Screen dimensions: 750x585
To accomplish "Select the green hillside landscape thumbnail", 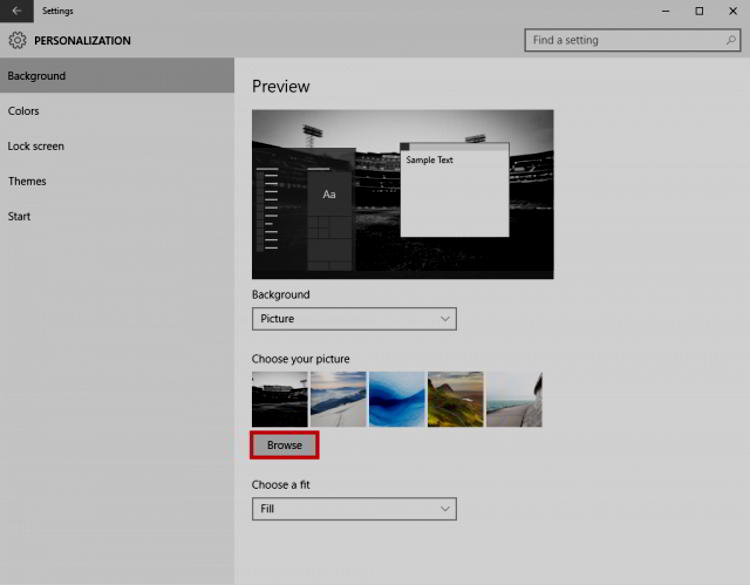I will 455,399.
